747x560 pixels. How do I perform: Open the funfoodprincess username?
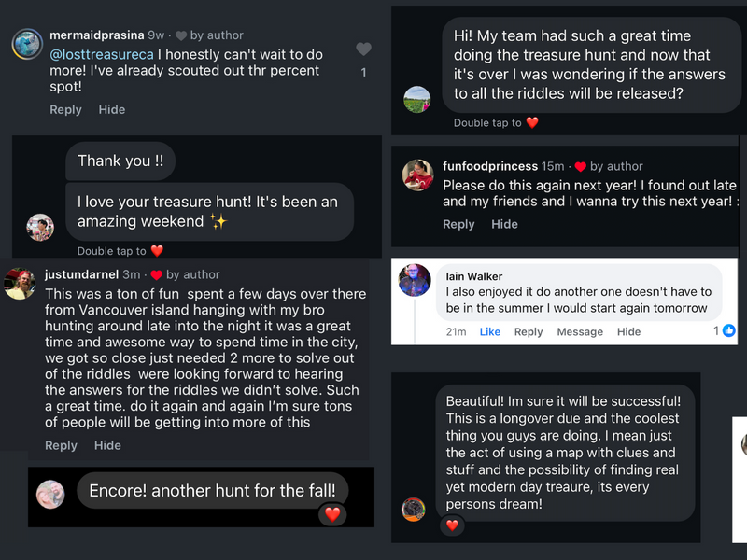click(x=490, y=166)
